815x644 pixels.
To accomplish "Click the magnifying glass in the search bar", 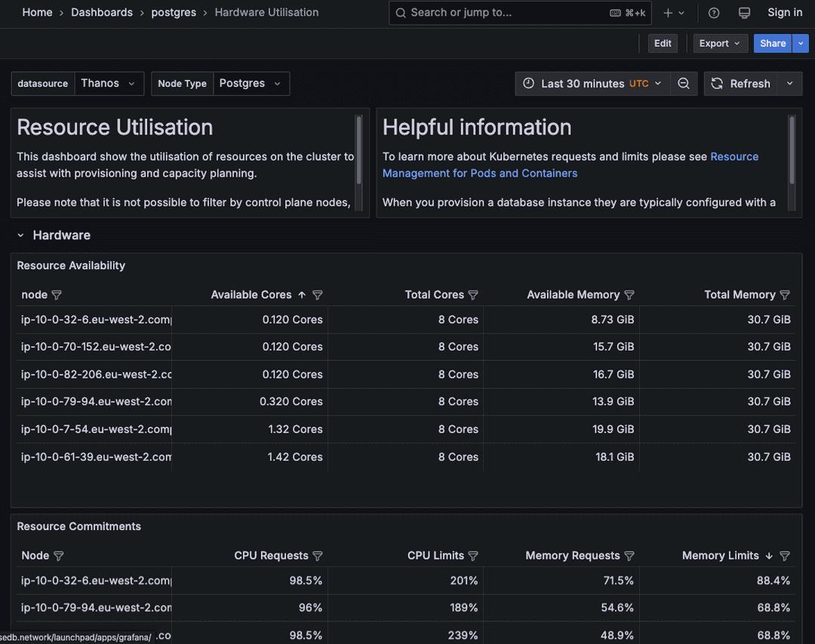I will click(401, 13).
